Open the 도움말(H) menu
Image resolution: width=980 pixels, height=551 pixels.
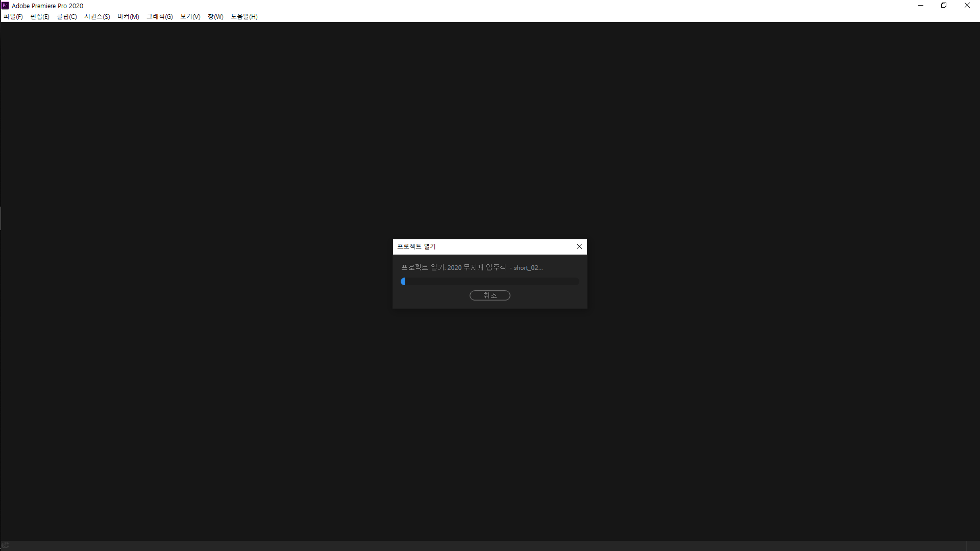point(244,16)
